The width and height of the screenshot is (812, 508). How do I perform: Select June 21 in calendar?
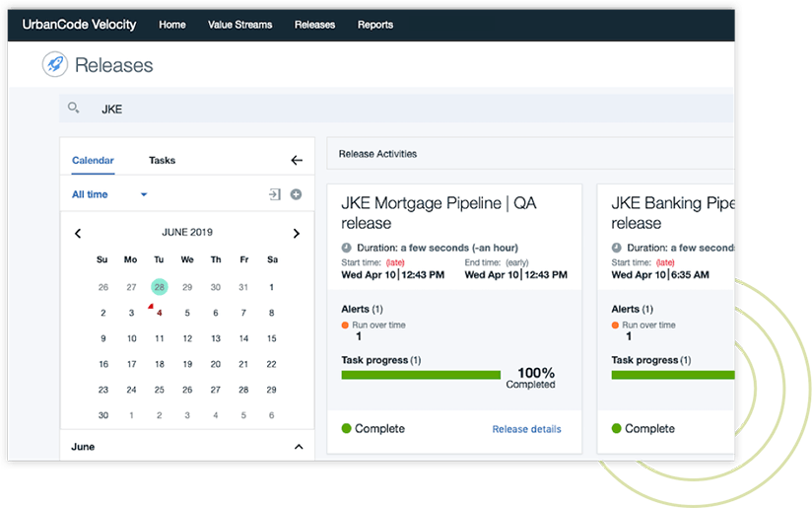pos(243,364)
